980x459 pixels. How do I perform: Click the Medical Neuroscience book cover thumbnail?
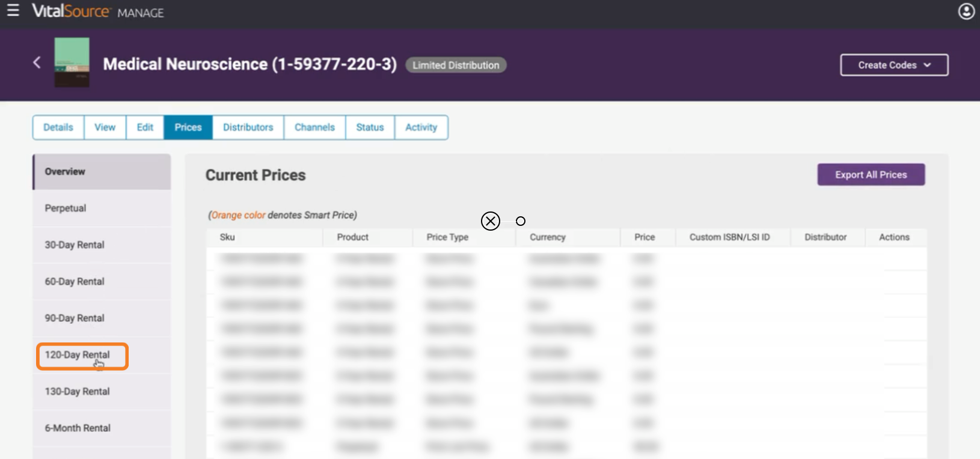pos(72,62)
